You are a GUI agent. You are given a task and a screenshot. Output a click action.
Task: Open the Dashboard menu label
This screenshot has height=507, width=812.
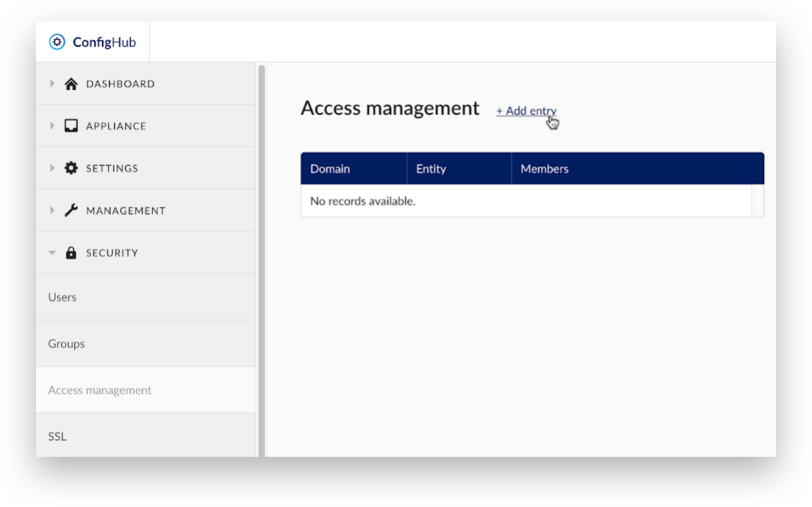(x=120, y=84)
